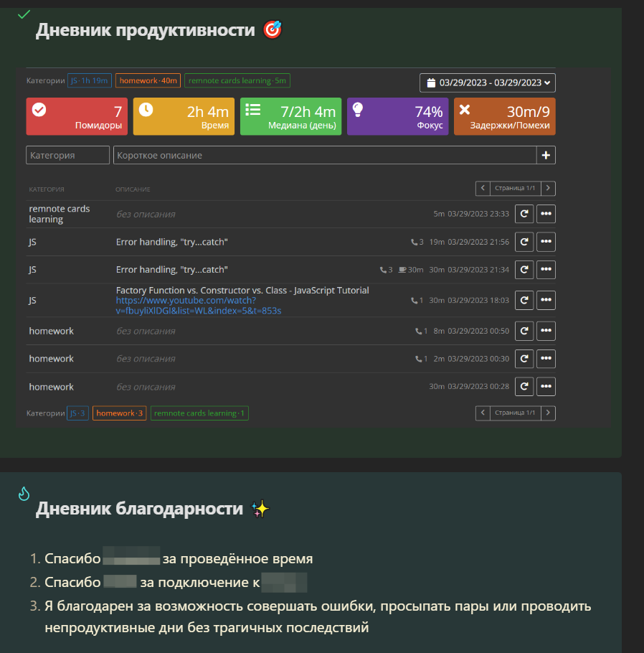Restart the Factory Function entry at 18:03
Image resolution: width=644 pixels, height=653 pixels.
524,300
